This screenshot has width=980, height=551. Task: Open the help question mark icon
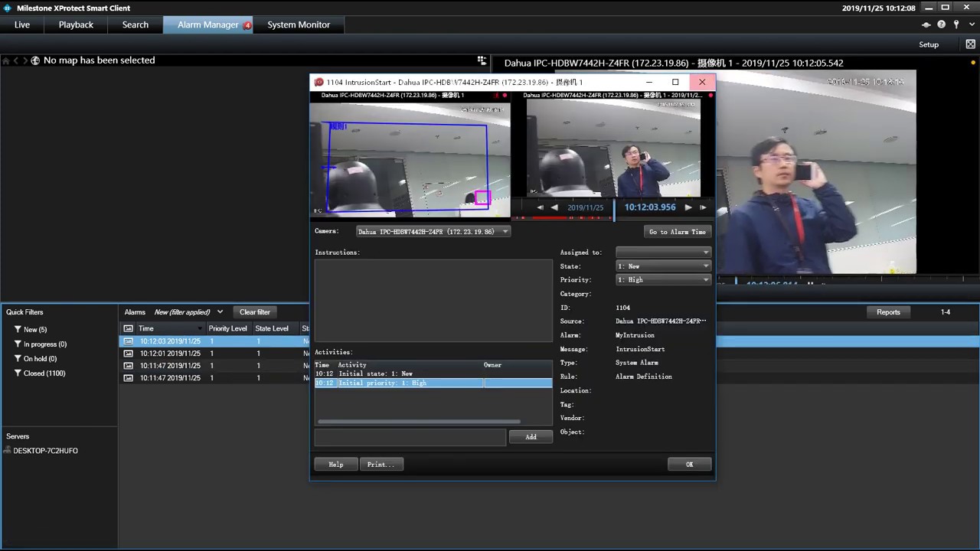pos(942,24)
